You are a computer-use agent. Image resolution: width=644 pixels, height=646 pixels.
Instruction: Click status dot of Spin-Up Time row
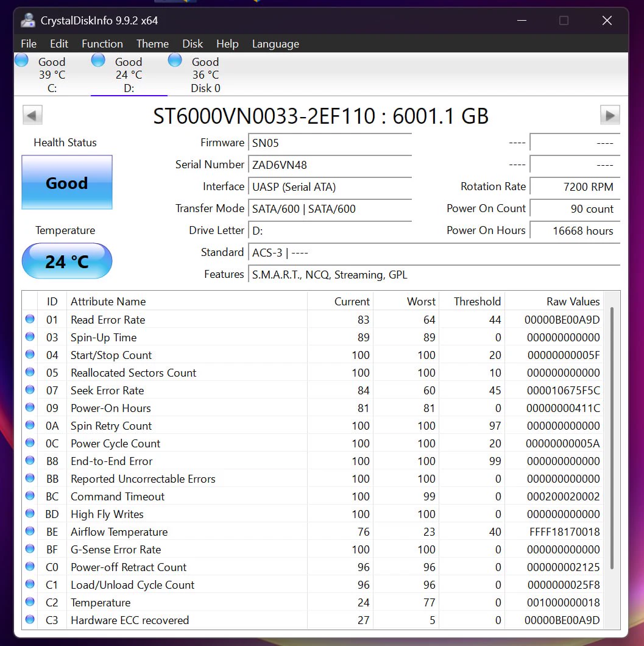(x=30, y=336)
